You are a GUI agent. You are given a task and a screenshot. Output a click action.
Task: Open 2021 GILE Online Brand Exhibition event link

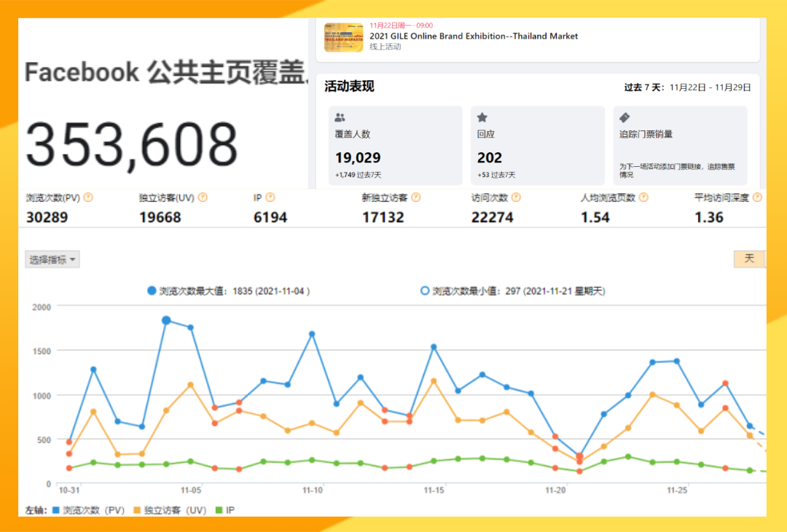[474, 36]
